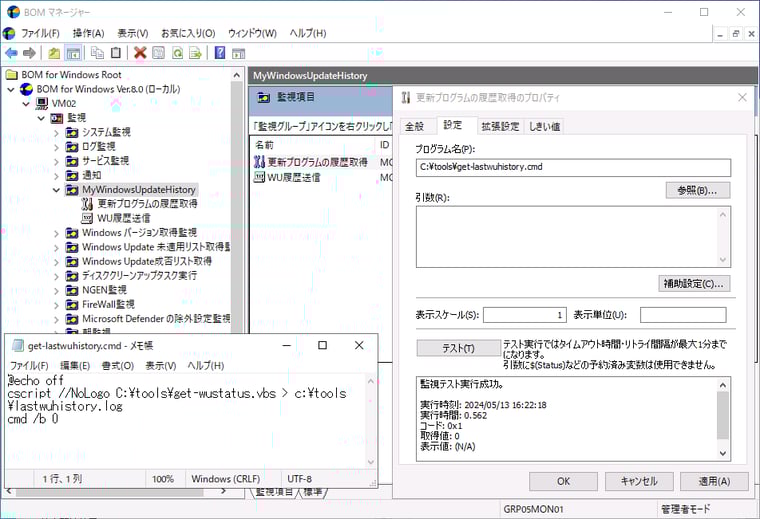The image size is (760, 519).
Task: Click the 表示スケール(S) field
Action: (525, 315)
